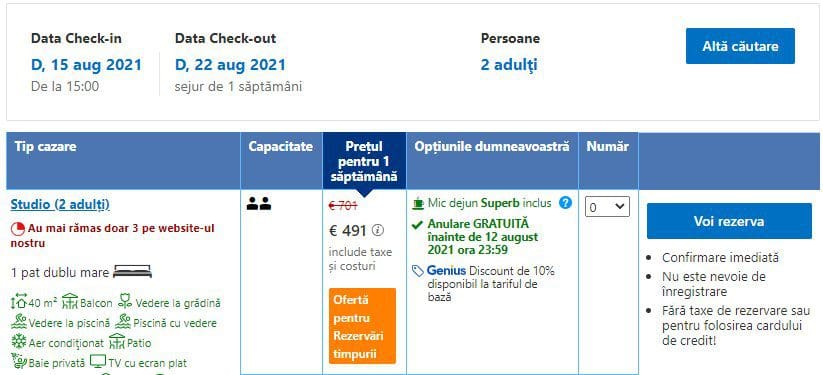
Task: Click the orange Ofertă pentru Rezervări timpurii badge
Action: pyautogui.click(x=363, y=326)
